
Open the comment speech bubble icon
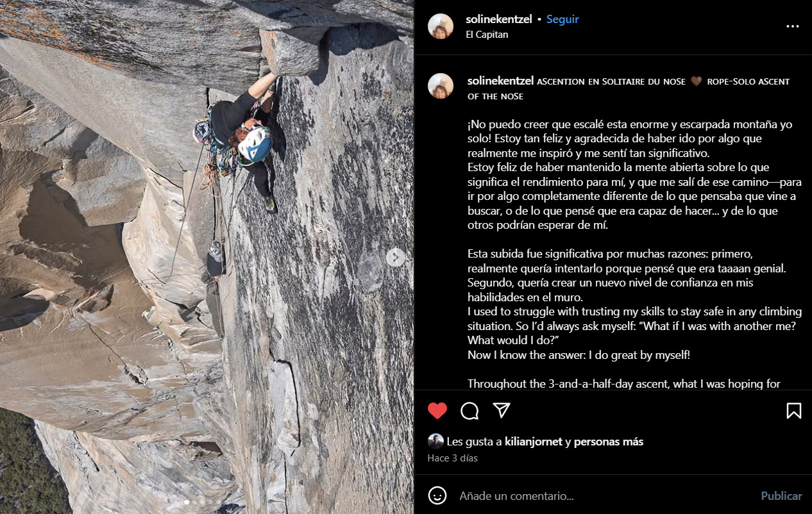pos(469,411)
